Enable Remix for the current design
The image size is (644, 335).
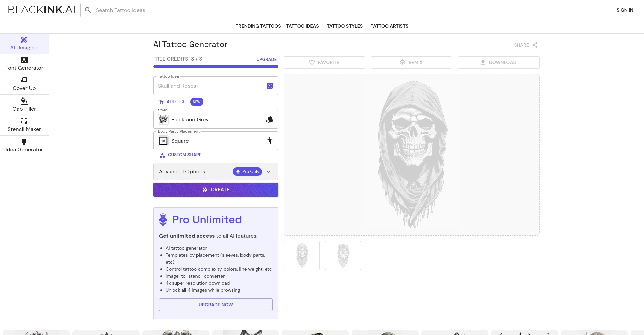411,62
